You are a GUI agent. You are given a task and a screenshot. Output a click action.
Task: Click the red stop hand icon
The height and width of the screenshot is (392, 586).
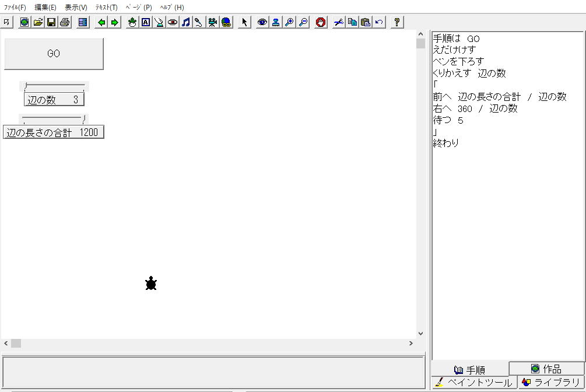(x=321, y=22)
